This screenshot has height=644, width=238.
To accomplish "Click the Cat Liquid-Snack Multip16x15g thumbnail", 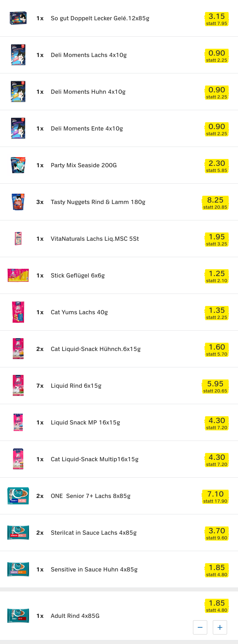I will click(18, 459).
